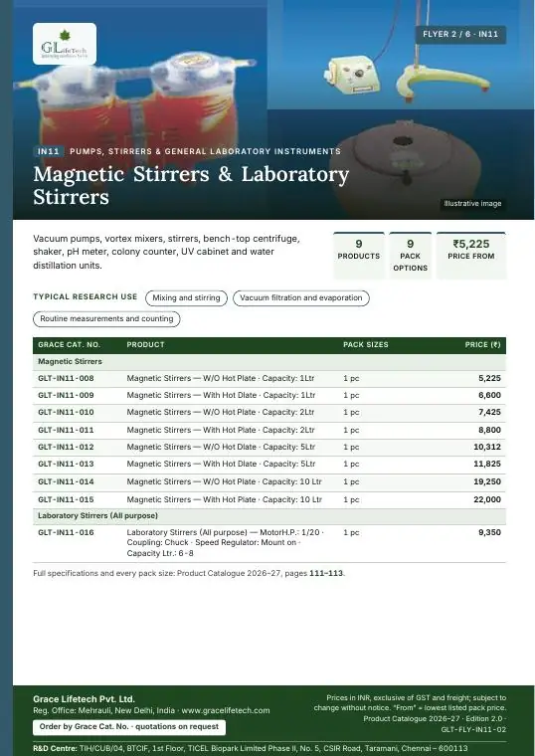This screenshot has height=756, width=535.
Task: Click catalog number GLT-IN11-010
Action: [66, 412]
